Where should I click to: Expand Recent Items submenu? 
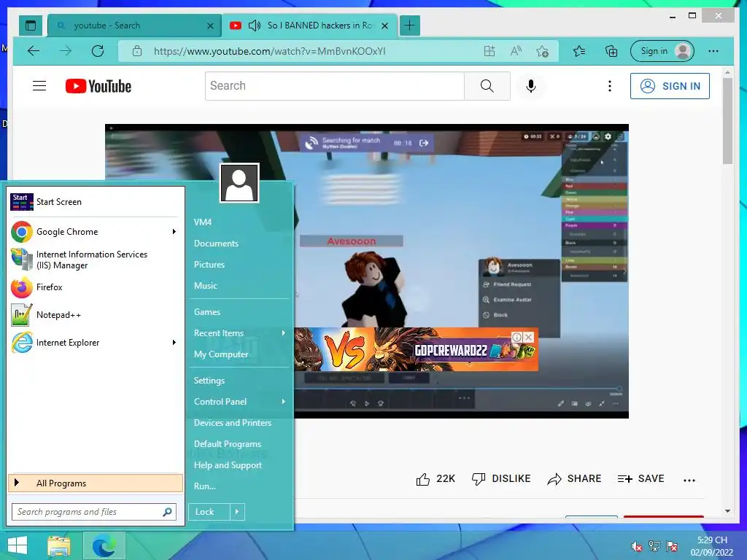click(x=284, y=332)
